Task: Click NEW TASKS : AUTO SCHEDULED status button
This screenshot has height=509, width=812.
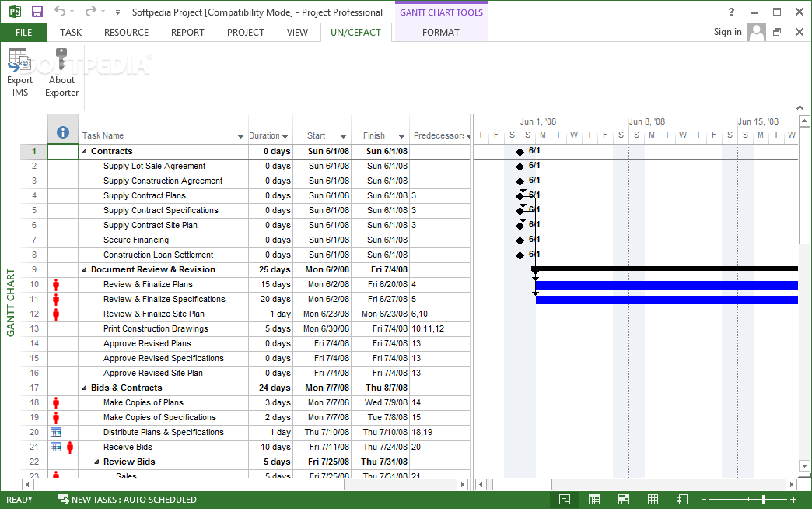Action: 128,500
